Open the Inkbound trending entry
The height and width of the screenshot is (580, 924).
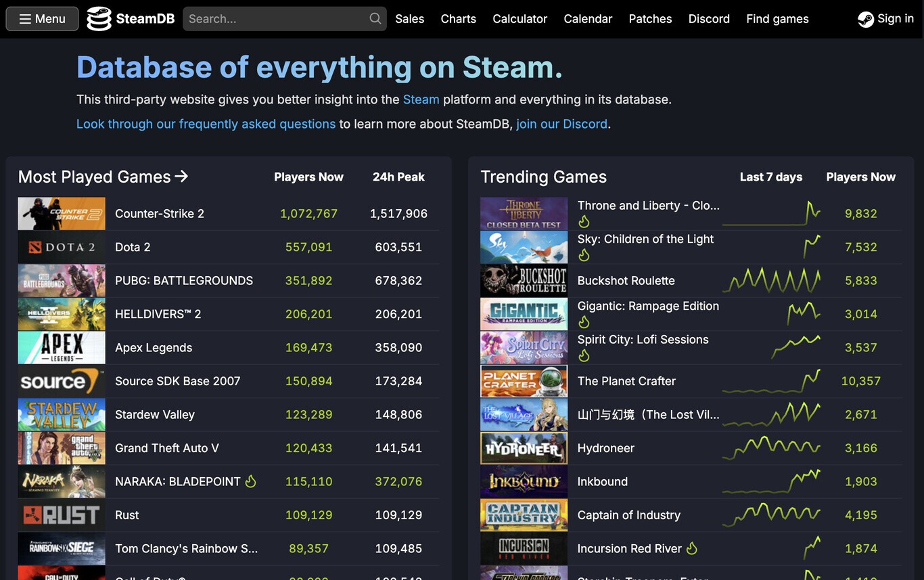603,482
